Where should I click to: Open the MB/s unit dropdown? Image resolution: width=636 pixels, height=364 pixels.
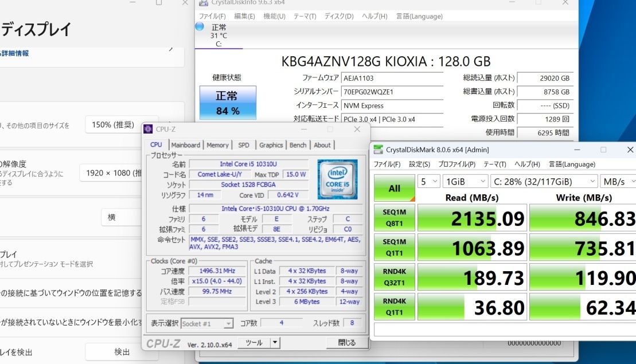(618, 182)
